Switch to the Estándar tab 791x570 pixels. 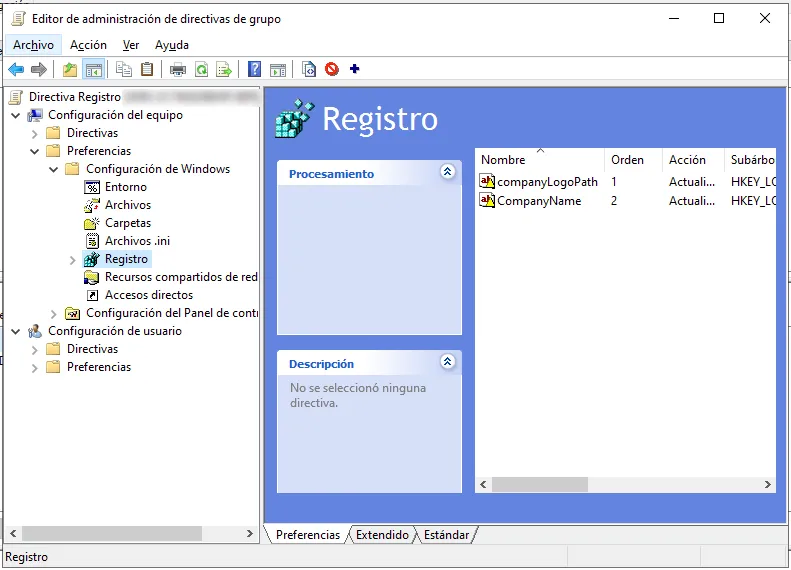point(446,535)
